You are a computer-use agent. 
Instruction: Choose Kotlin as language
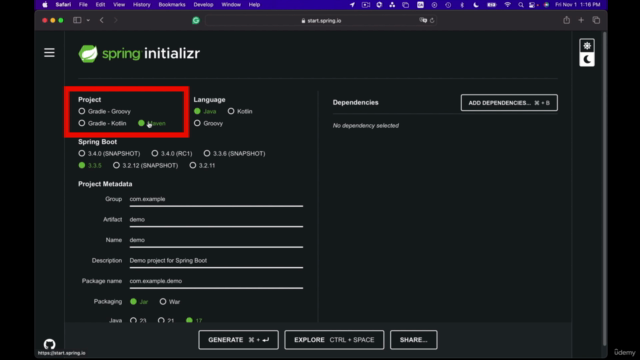[x=240, y=111]
